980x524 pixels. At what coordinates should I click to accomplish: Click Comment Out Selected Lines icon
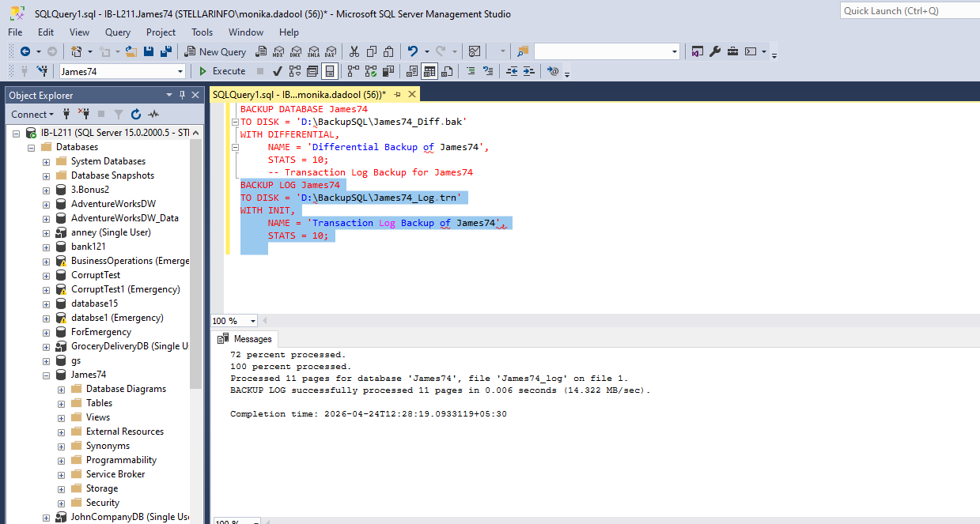tap(471, 71)
